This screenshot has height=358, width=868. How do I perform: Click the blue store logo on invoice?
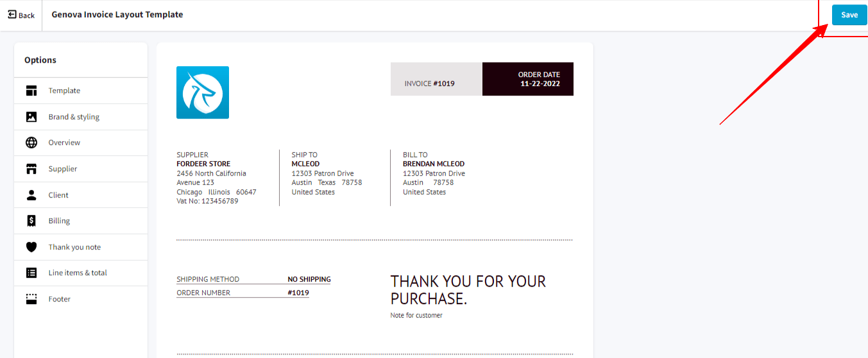(203, 92)
